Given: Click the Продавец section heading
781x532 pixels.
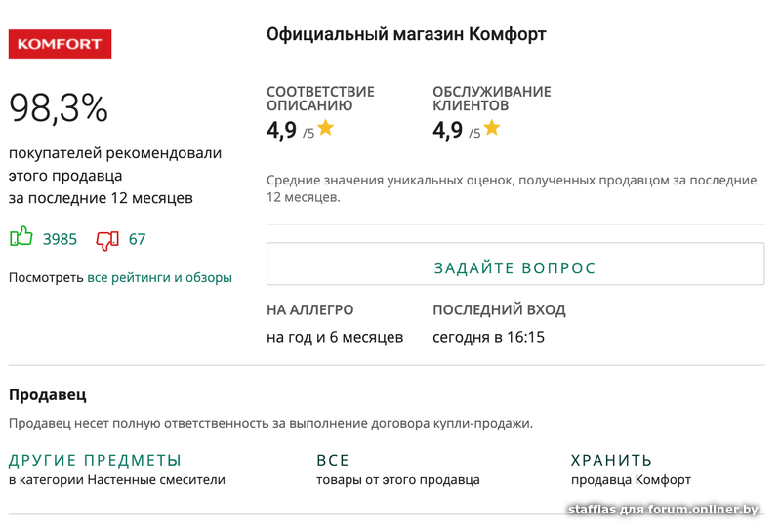Looking at the screenshot, I should 48,395.
